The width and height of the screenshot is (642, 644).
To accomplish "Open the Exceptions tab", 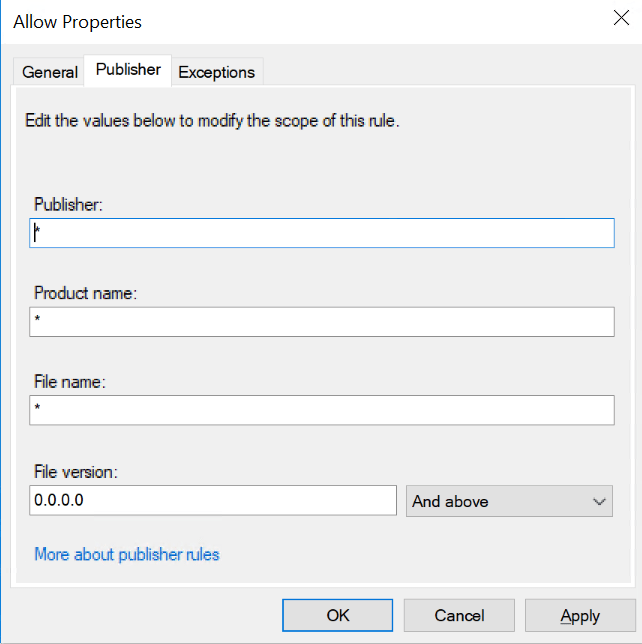I will pyautogui.click(x=216, y=72).
